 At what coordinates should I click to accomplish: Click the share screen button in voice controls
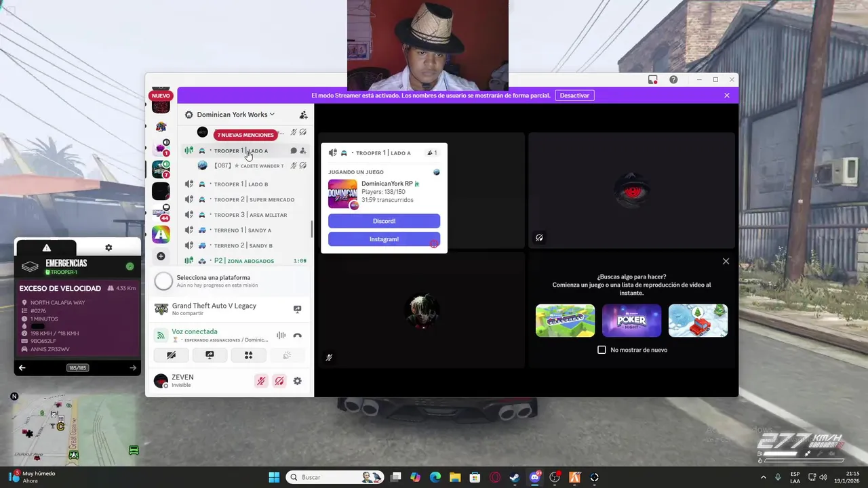coord(210,355)
